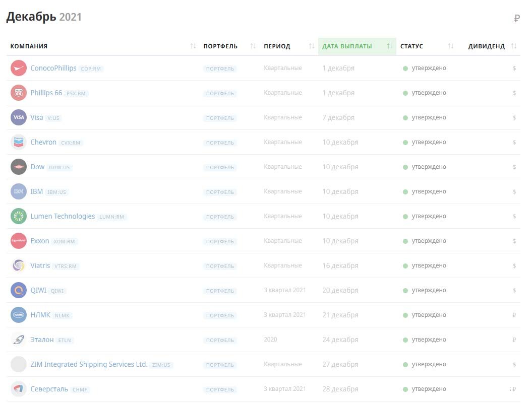Click the QIWI logo icon
This screenshot has width=532, height=404.
coord(19,290)
